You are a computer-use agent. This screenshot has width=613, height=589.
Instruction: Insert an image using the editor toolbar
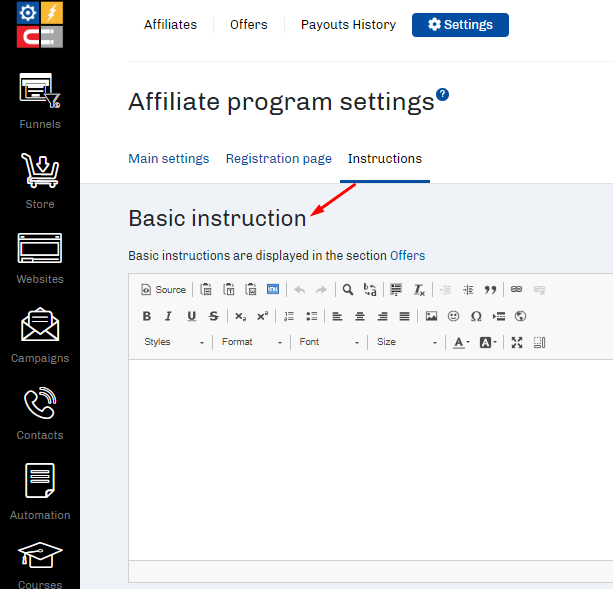pos(431,316)
